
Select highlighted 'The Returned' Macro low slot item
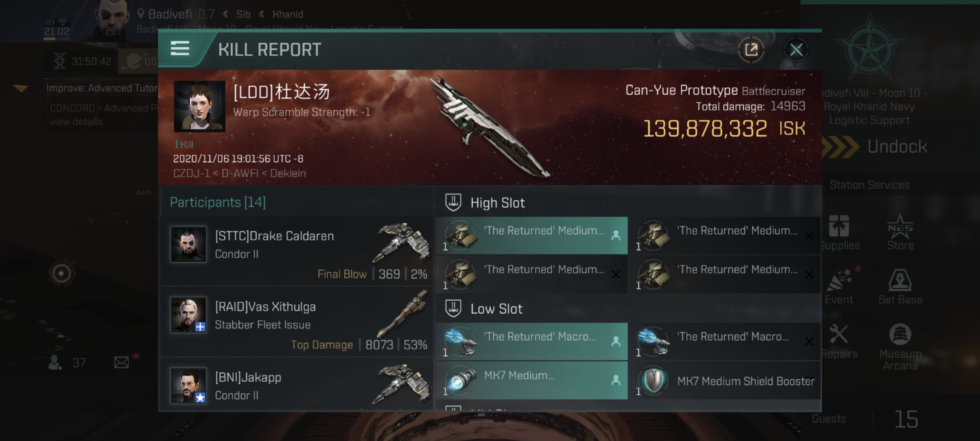[532, 341]
